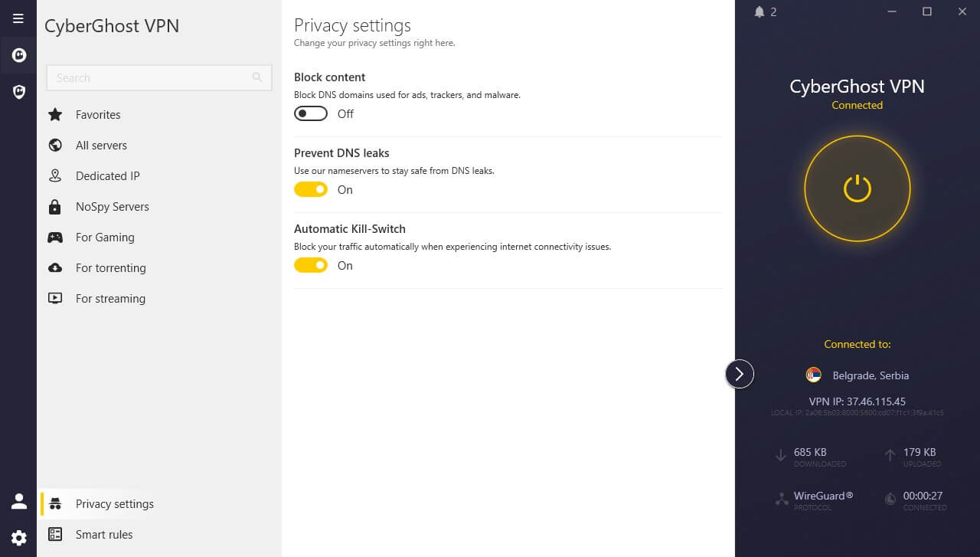Open account settings via the user icon
Image resolution: width=980 pixels, height=557 pixels.
click(18, 500)
